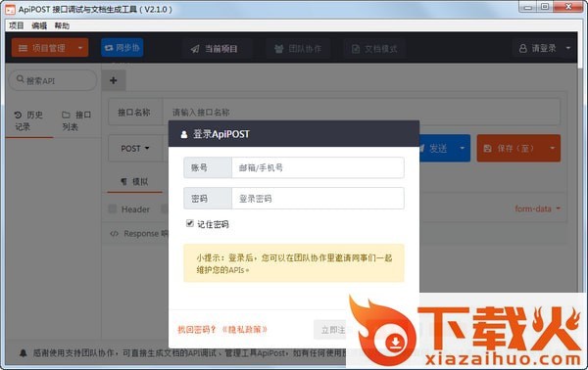Viewport: 588px width, 370px height.
Task: Click the floppy disk save icon
Action: 487,149
